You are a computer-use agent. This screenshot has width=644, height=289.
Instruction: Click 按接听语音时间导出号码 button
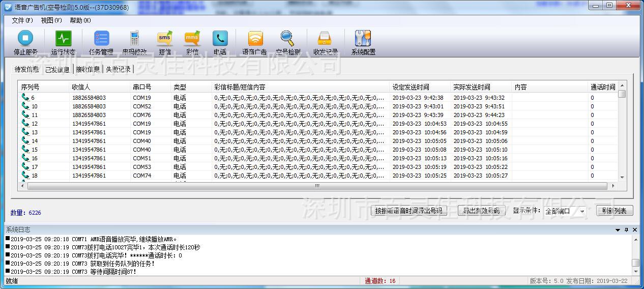(x=410, y=211)
